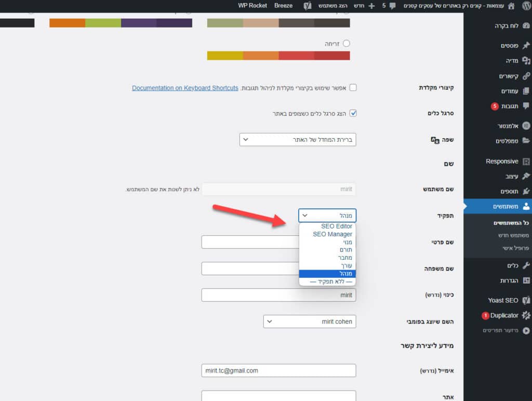
Task: Click חדש in the admin bar
Action: point(359,6)
